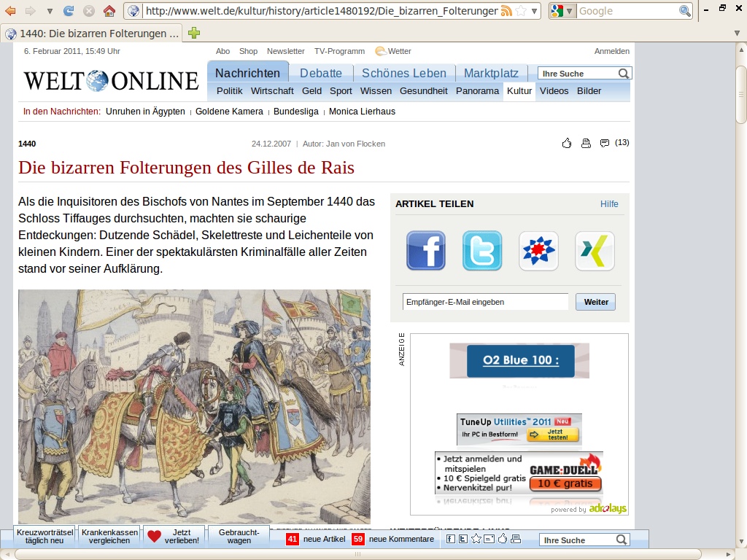This screenshot has width=747, height=560.
Task: Open the Kultur section
Action: tap(519, 91)
